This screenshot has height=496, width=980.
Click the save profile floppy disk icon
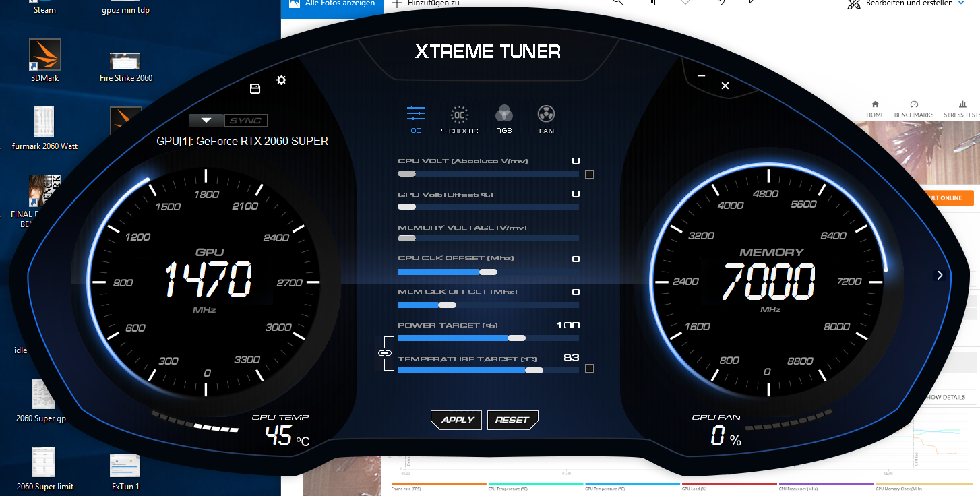tap(255, 89)
